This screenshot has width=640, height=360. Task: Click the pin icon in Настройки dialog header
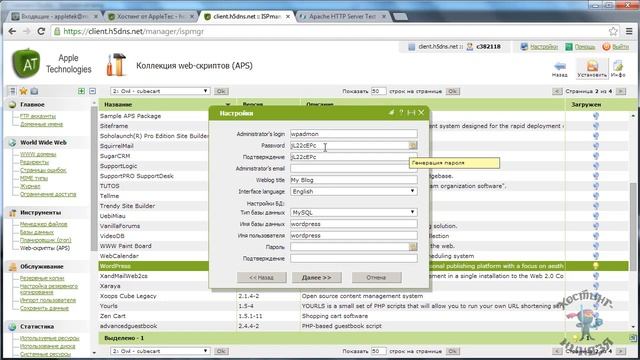(x=391, y=113)
